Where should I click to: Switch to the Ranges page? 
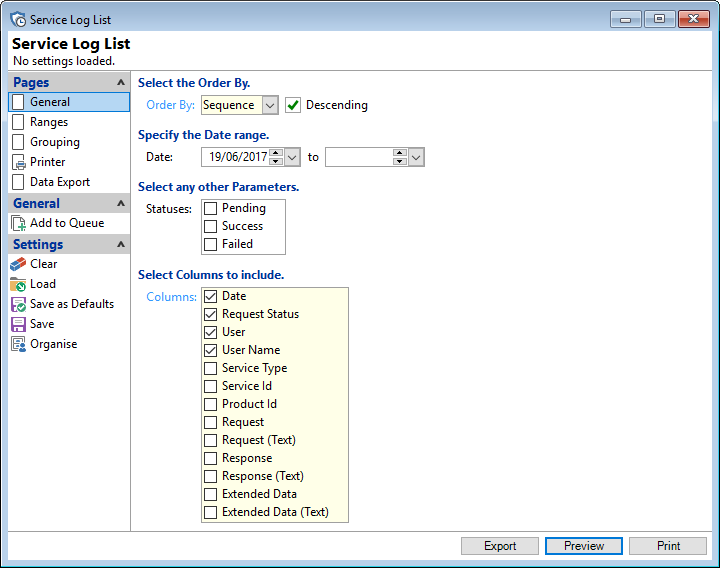coord(49,122)
